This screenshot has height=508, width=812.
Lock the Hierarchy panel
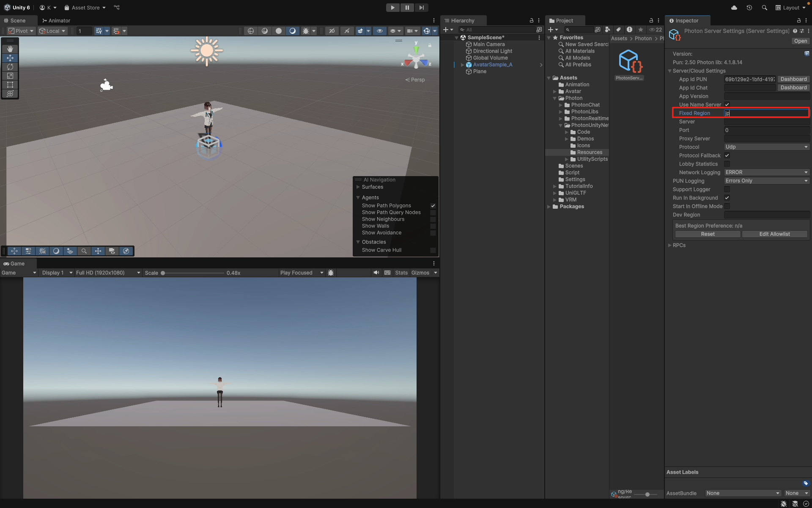(532, 20)
